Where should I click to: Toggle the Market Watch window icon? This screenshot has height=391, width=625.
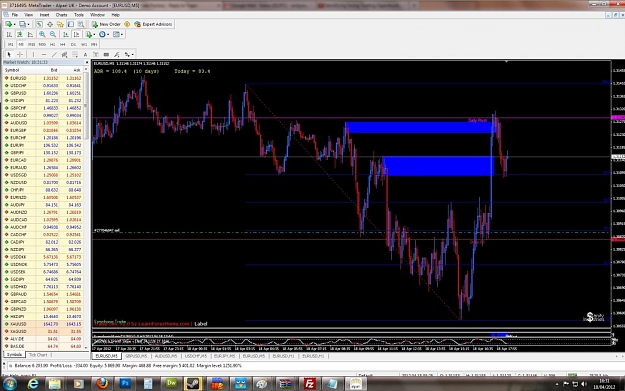click(x=39, y=24)
